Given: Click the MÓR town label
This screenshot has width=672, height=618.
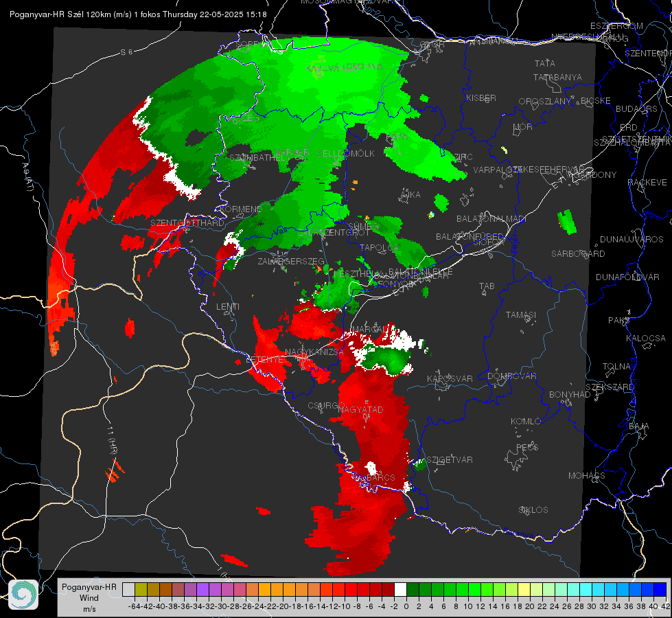Looking at the screenshot, I should pos(523,126).
